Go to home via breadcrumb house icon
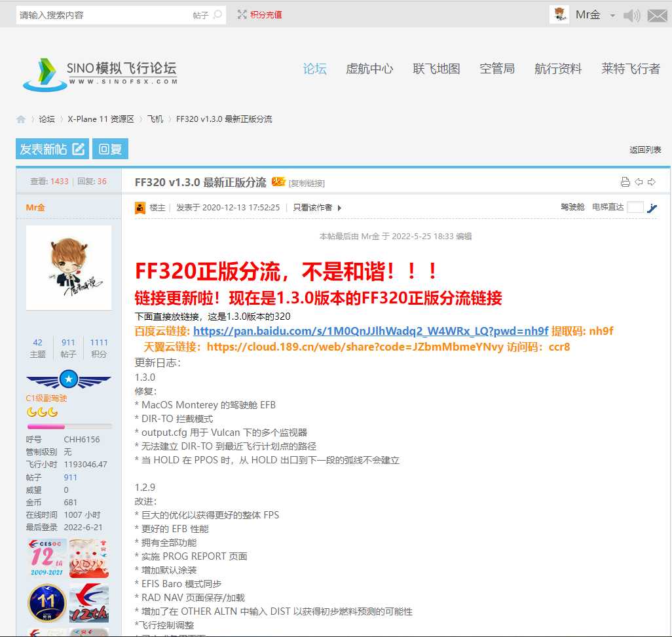 pyautogui.click(x=20, y=119)
